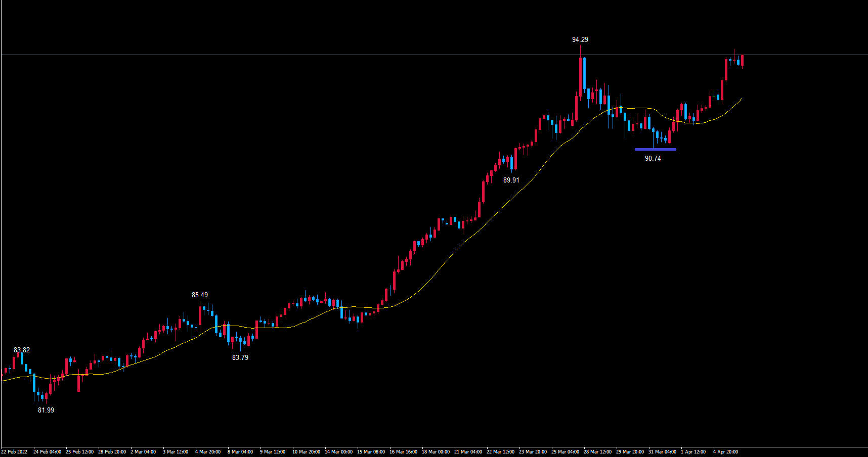This screenshot has height=457, width=868.
Task: Click the 4 Apr 20:00 time label
Action: (x=725, y=452)
